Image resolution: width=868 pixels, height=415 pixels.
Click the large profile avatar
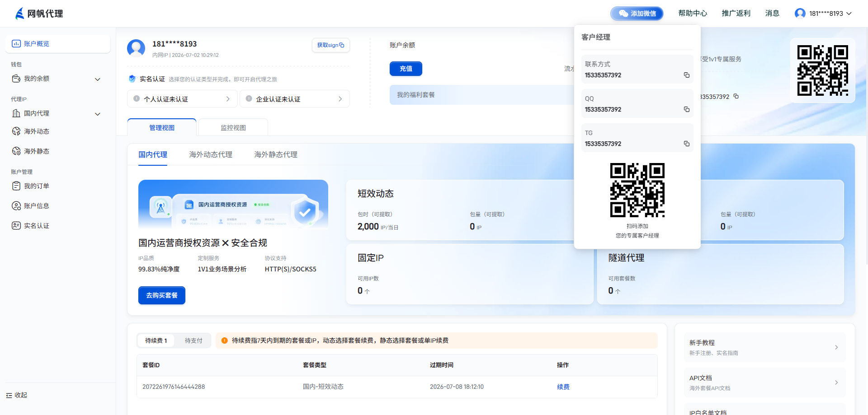point(136,48)
